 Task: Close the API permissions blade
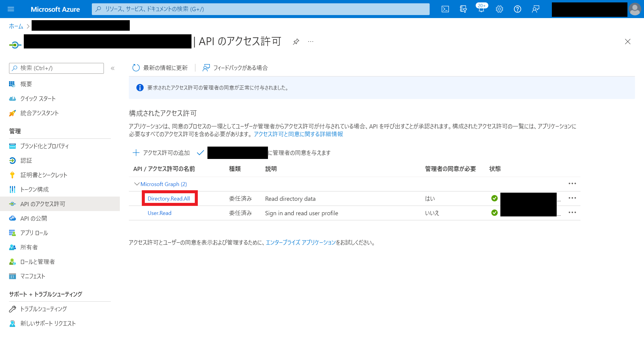click(x=627, y=42)
